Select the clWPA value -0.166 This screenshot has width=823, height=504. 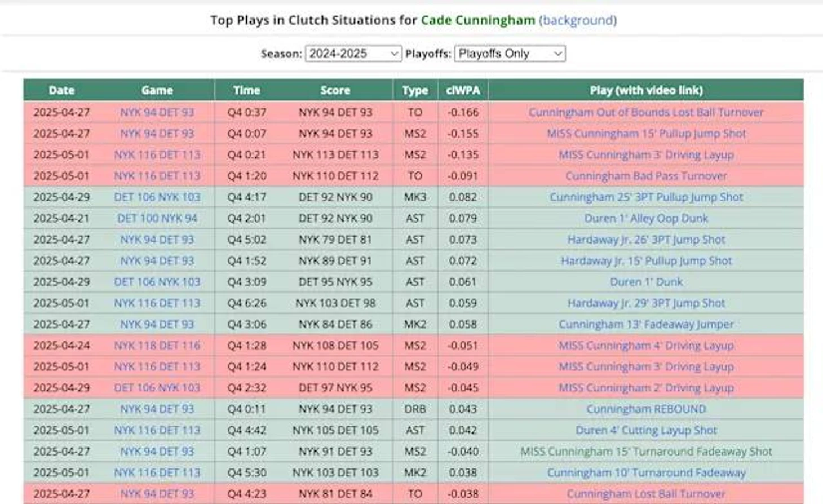pyautogui.click(x=463, y=112)
